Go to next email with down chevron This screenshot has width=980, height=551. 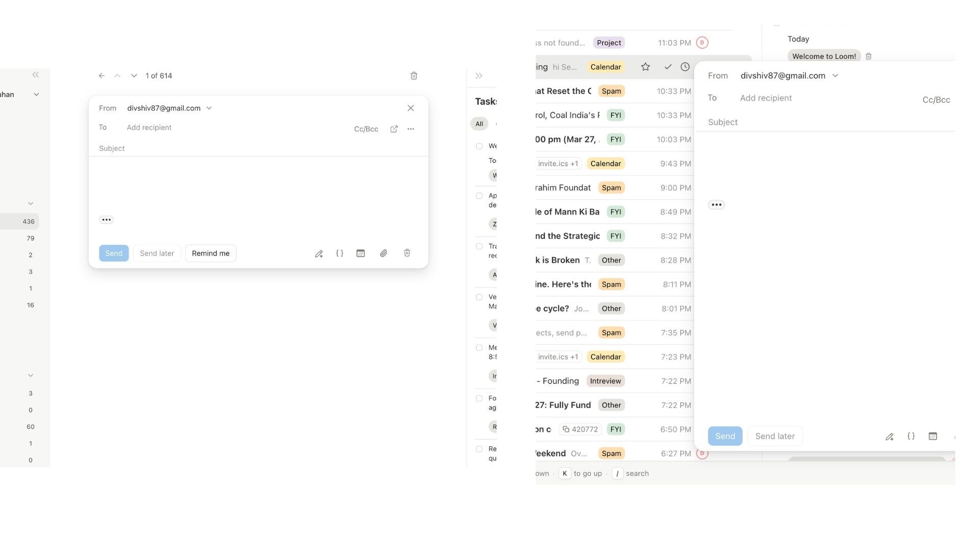134,76
